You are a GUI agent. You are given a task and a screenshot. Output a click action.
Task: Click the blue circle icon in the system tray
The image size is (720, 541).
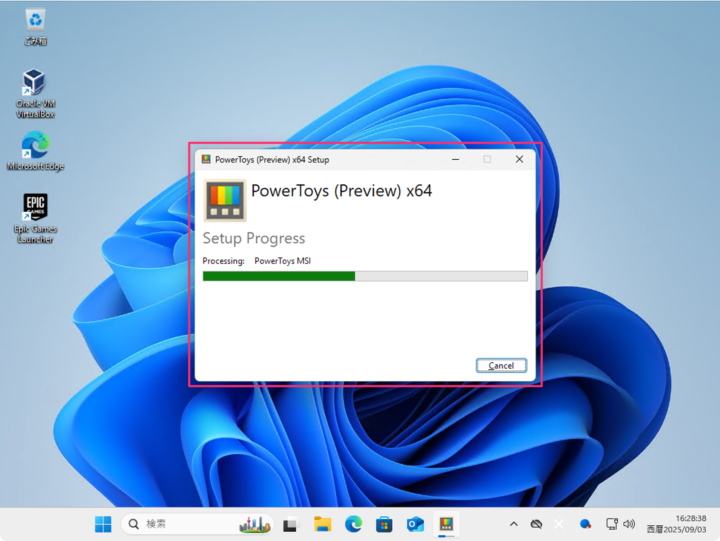point(585,524)
